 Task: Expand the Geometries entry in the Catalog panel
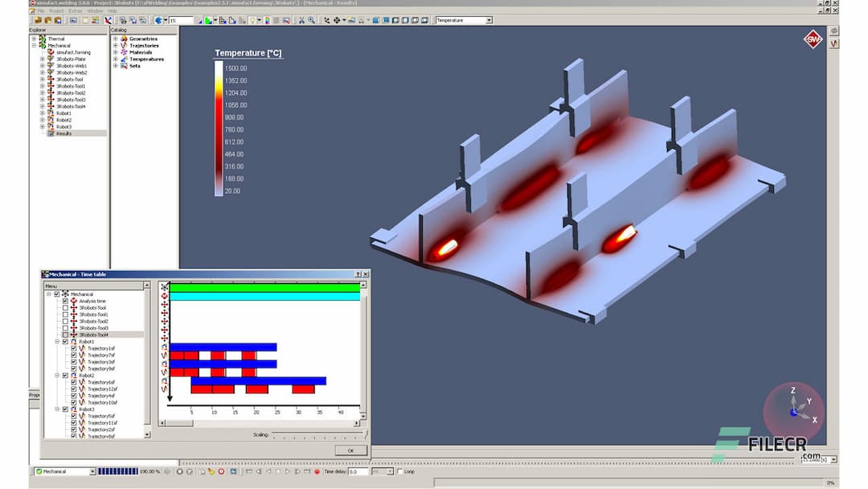click(x=115, y=39)
